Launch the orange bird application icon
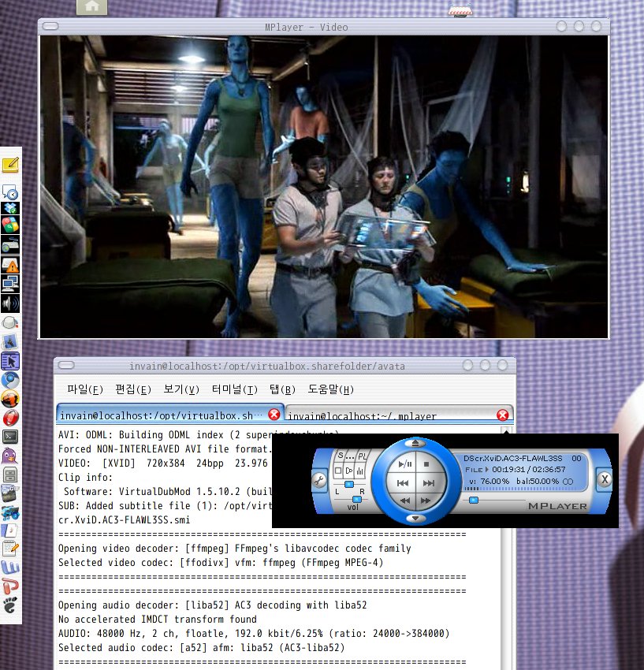 pos(10,399)
